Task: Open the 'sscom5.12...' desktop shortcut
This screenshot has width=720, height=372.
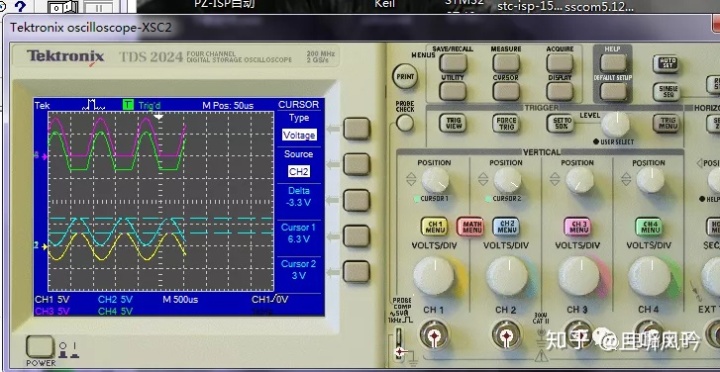Action: (599, 6)
